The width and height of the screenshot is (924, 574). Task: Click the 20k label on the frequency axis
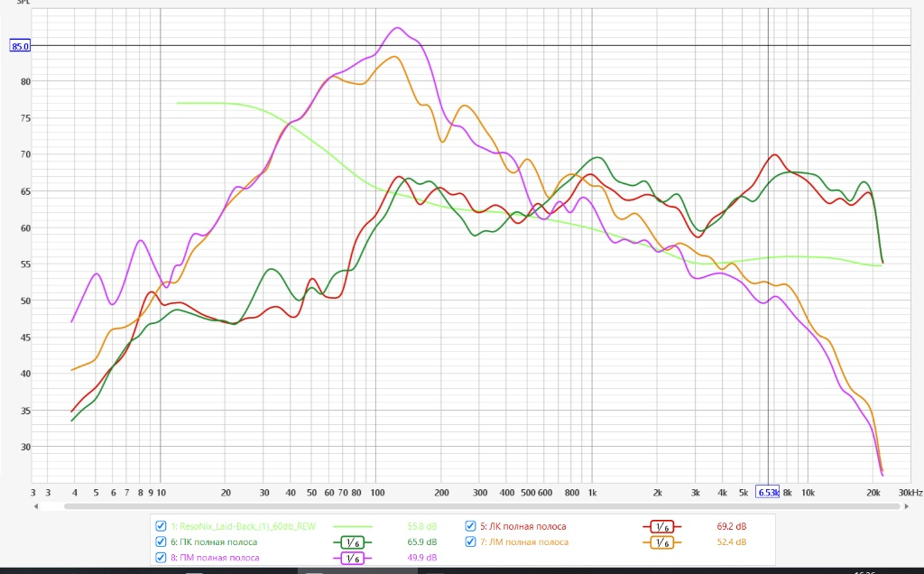point(873,493)
